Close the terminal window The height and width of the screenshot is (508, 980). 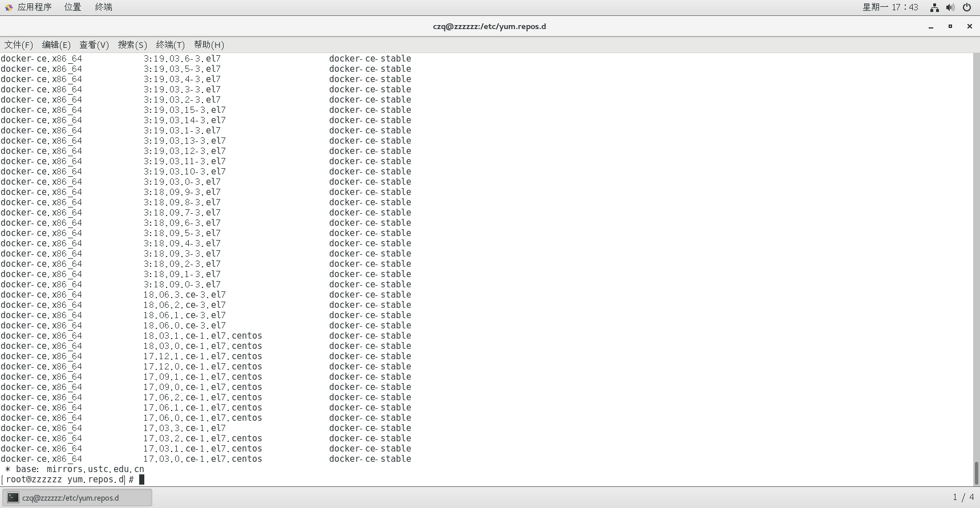(x=969, y=26)
